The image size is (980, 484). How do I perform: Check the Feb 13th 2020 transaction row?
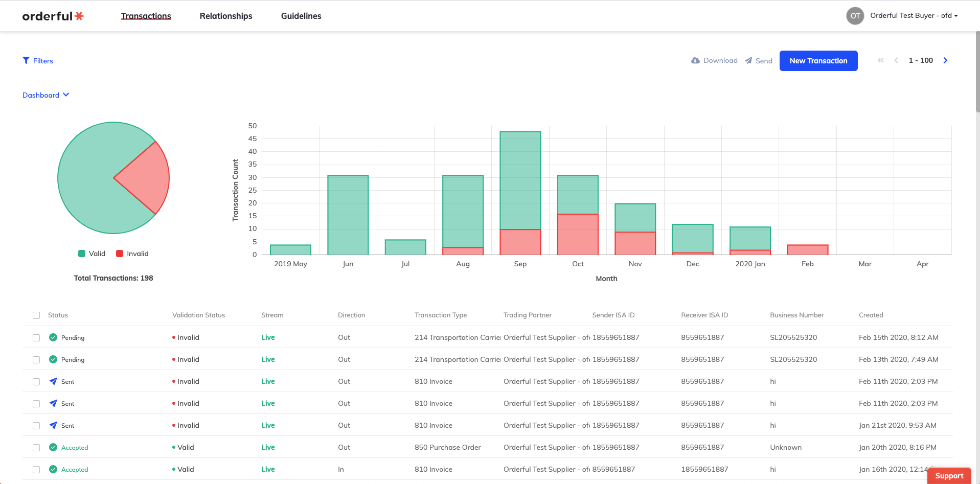click(x=36, y=360)
